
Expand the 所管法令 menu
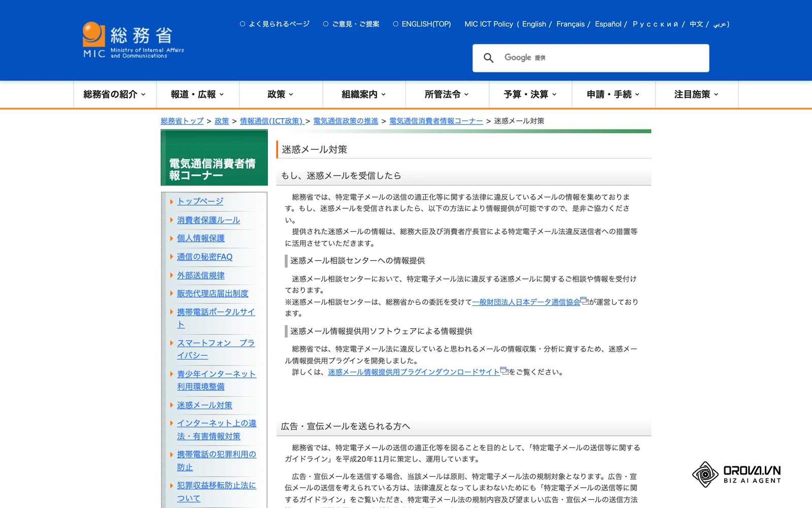pyautogui.click(x=447, y=94)
